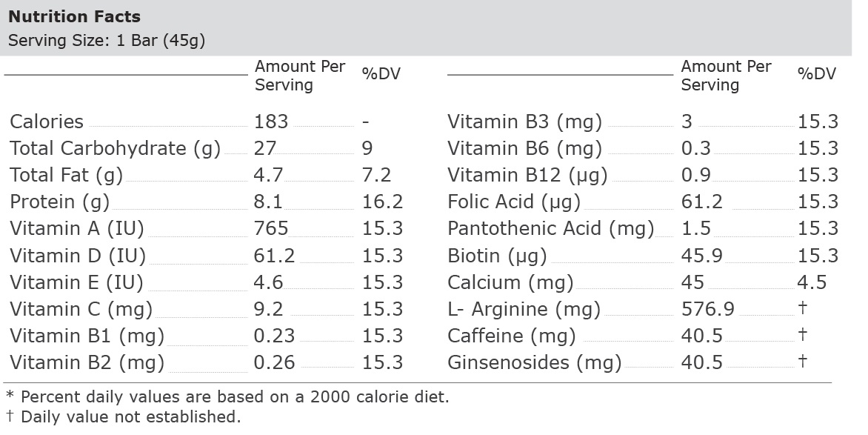Screen dimensions: 868x435
Task: Click the Protein (g) label
Action: pos(59,202)
